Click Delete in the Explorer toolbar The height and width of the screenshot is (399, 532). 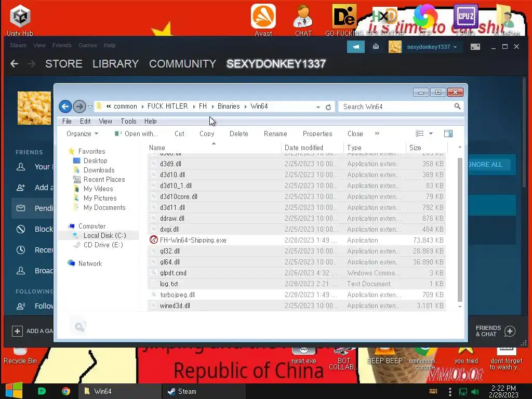(x=238, y=134)
